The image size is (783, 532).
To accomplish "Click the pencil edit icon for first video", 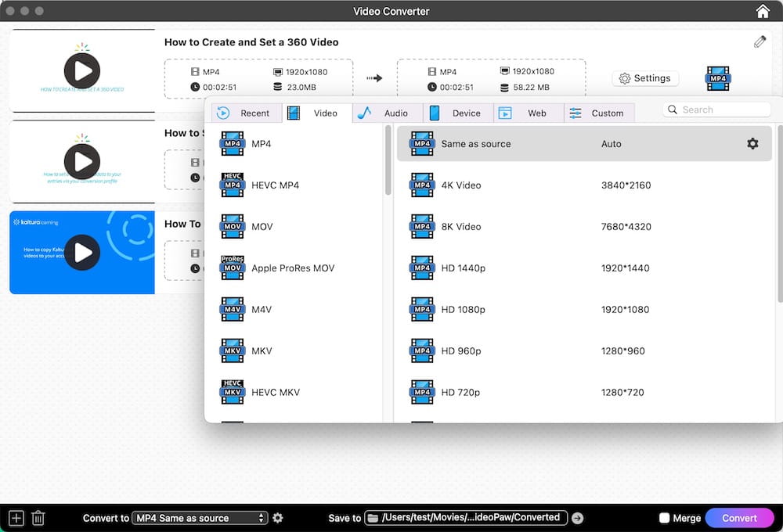I will (x=760, y=42).
